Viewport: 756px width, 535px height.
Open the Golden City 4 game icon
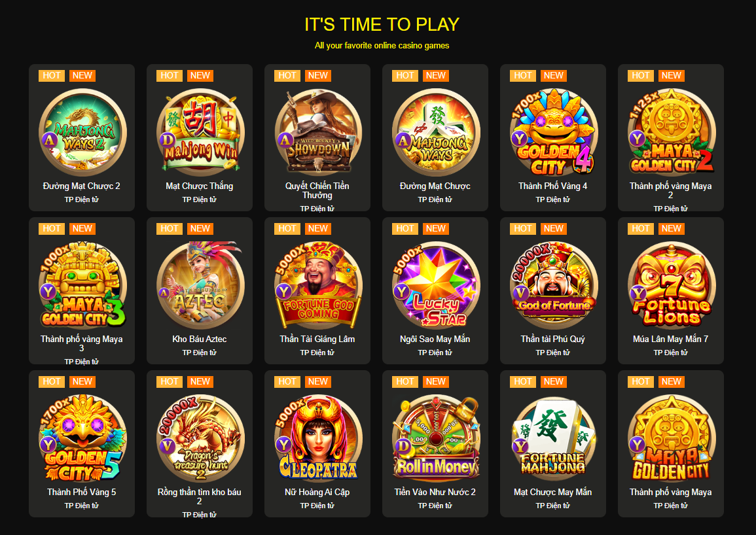click(553, 132)
